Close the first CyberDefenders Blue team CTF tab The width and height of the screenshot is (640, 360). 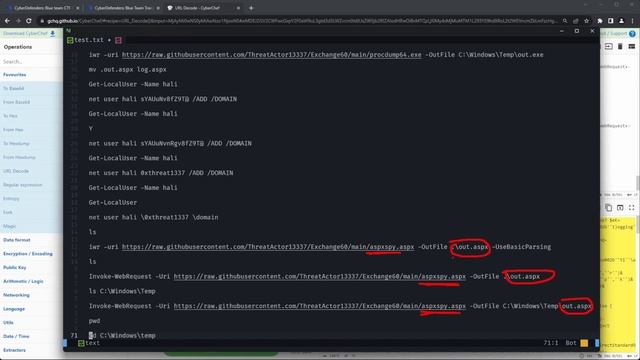point(78,8)
